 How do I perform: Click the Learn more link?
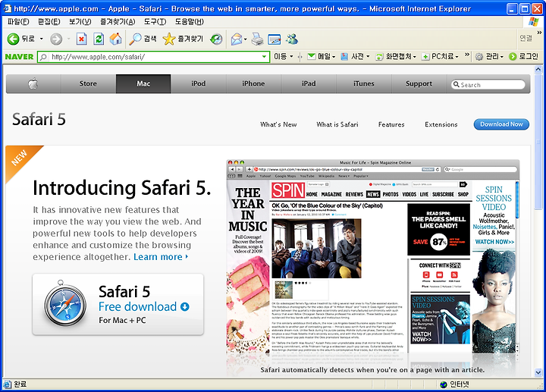pos(161,257)
